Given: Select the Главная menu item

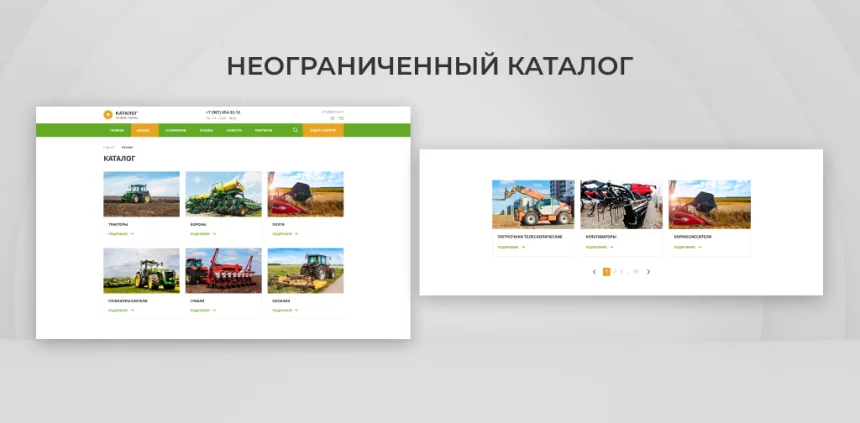Looking at the screenshot, I should (117, 130).
